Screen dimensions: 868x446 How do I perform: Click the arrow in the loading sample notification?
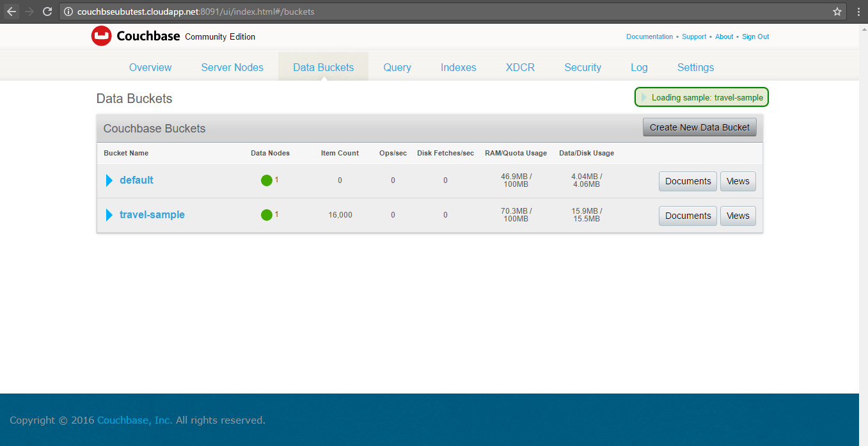[644, 97]
